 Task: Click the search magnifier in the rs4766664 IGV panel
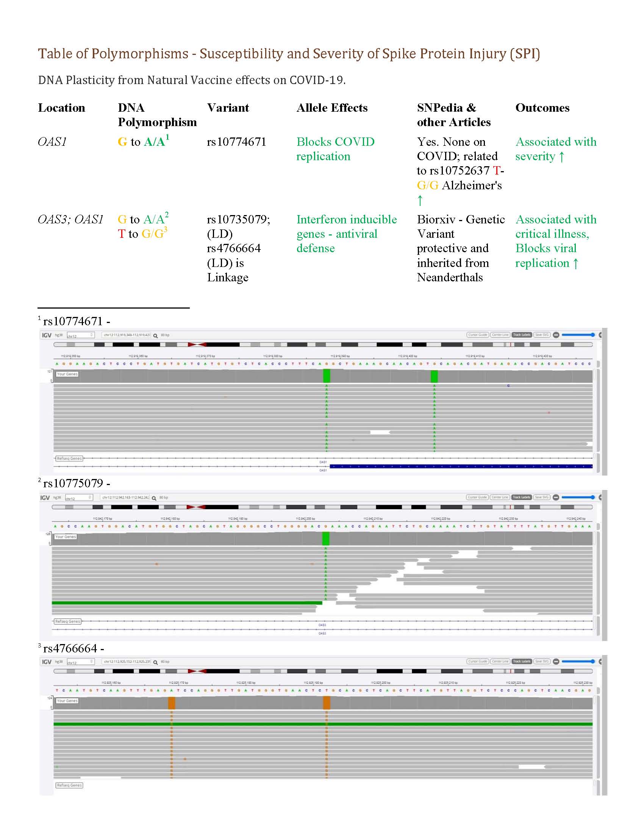click(156, 662)
